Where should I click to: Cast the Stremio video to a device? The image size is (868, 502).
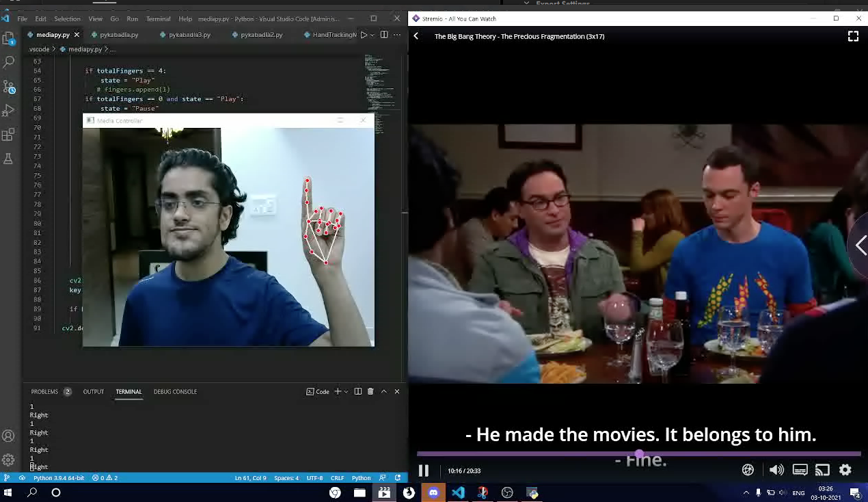click(x=822, y=470)
